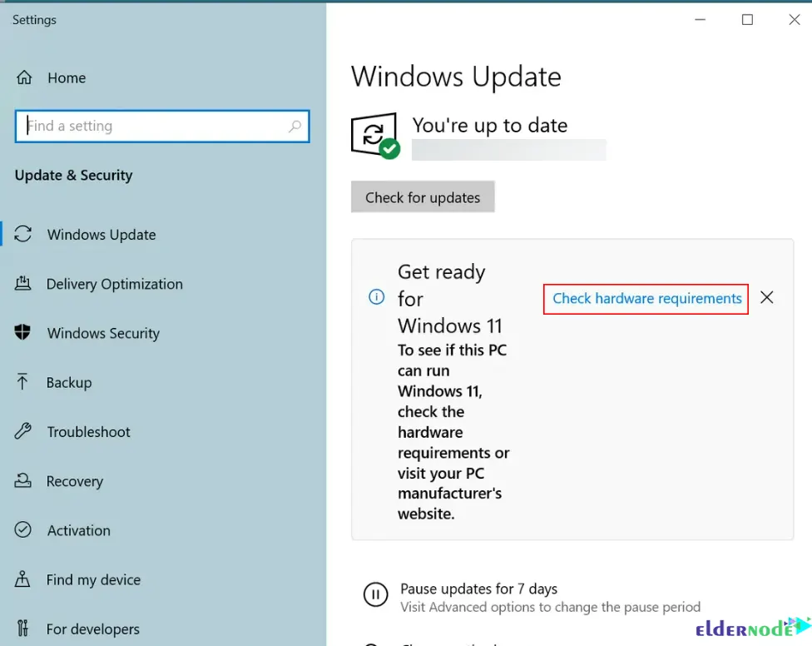
Task: Close the Settings window
Action: coord(795,20)
